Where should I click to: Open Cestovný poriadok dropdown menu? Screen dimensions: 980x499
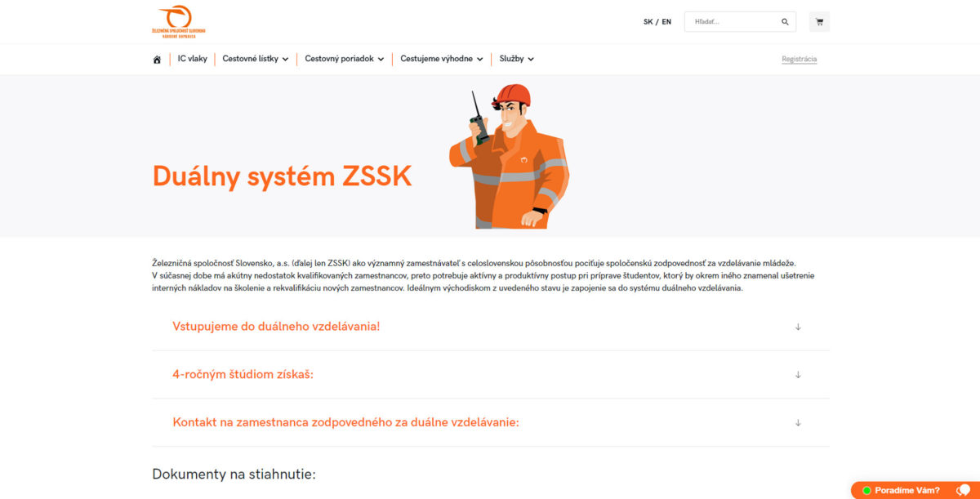pyautogui.click(x=345, y=59)
